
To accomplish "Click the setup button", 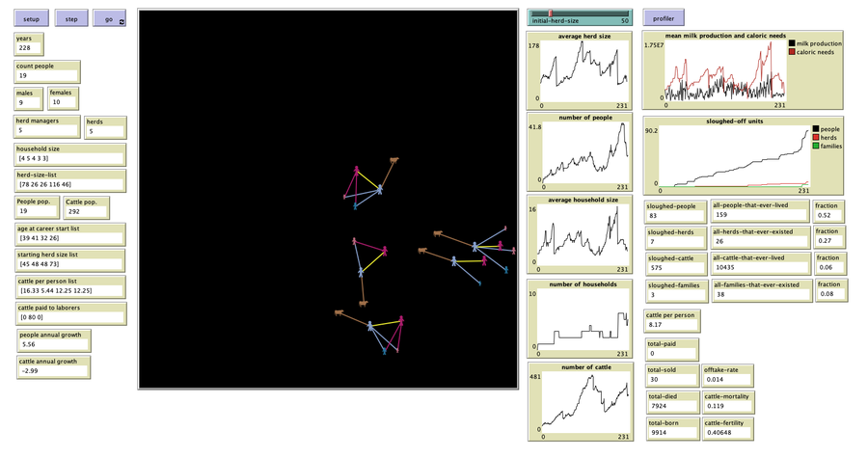I will 31,18.
